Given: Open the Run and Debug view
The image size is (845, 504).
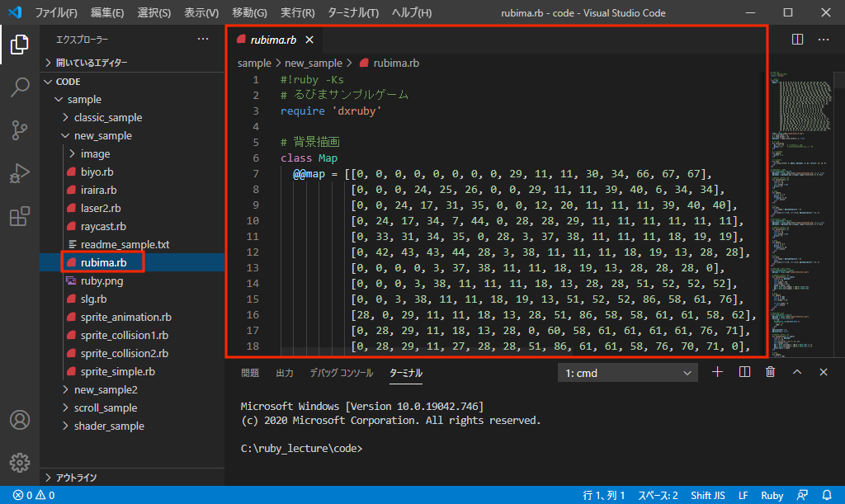Looking at the screenshot, I should click(20, 173).
